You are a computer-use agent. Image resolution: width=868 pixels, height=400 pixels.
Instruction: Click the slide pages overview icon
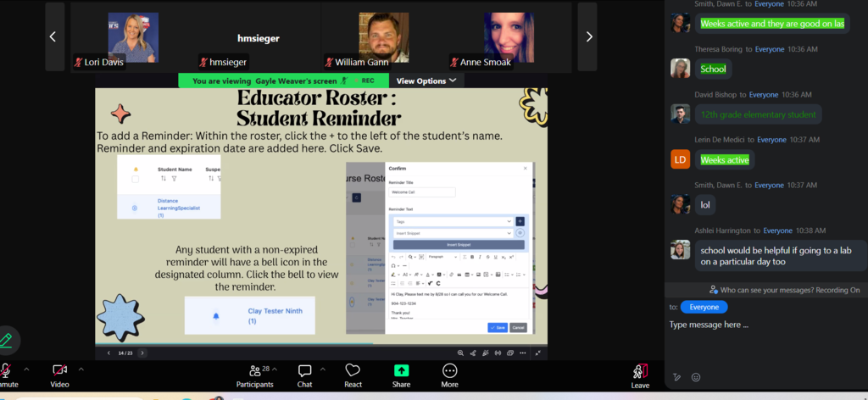[x=509, y=353]
